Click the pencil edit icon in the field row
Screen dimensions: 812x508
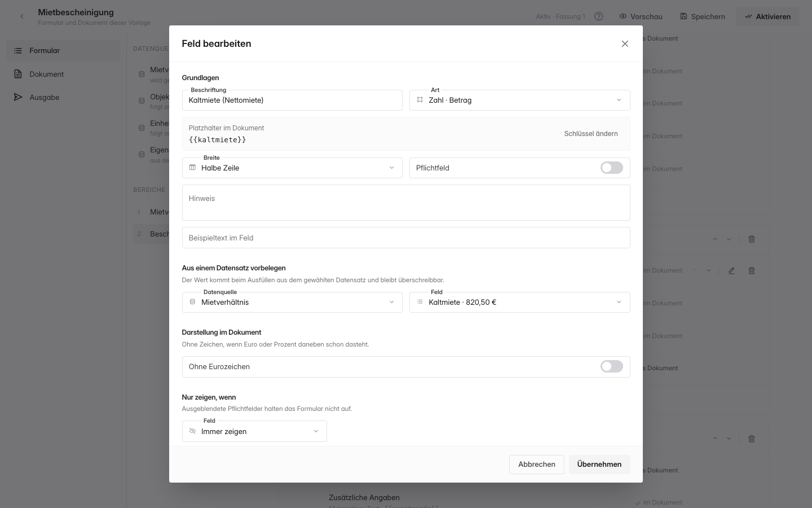point(731,271)
